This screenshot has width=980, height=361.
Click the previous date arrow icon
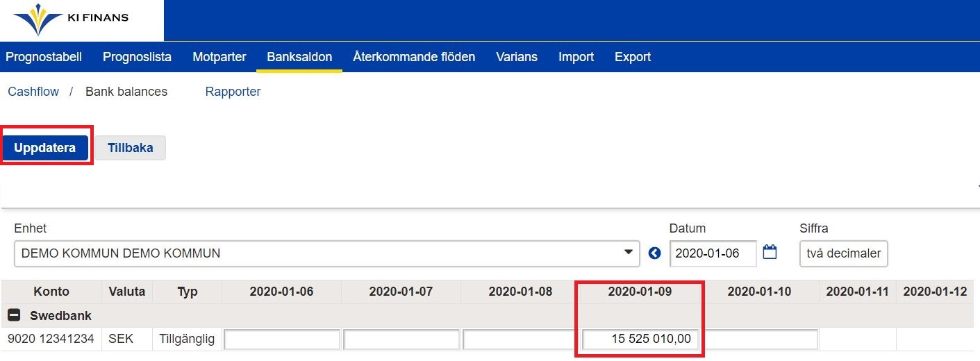(654, 253)
